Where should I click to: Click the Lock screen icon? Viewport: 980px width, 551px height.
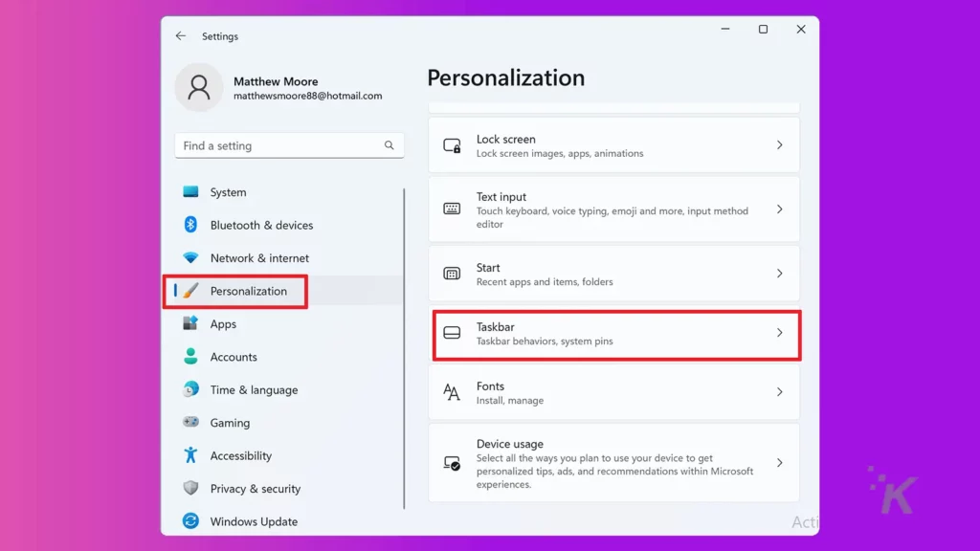point(452,145)
